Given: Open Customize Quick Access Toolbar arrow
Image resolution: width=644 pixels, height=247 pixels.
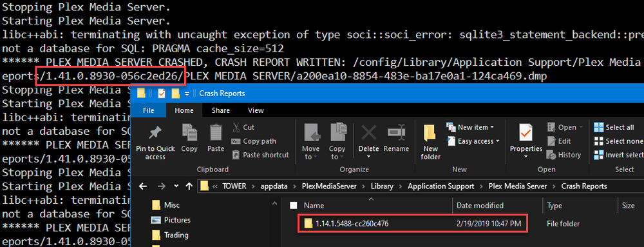Looking at the screenshot, I should coord(187,94).
